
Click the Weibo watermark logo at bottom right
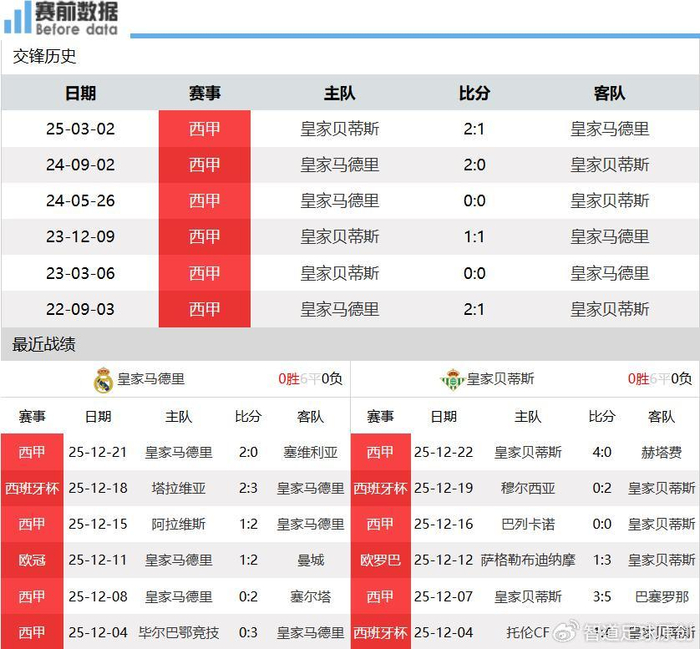point(567,632)
